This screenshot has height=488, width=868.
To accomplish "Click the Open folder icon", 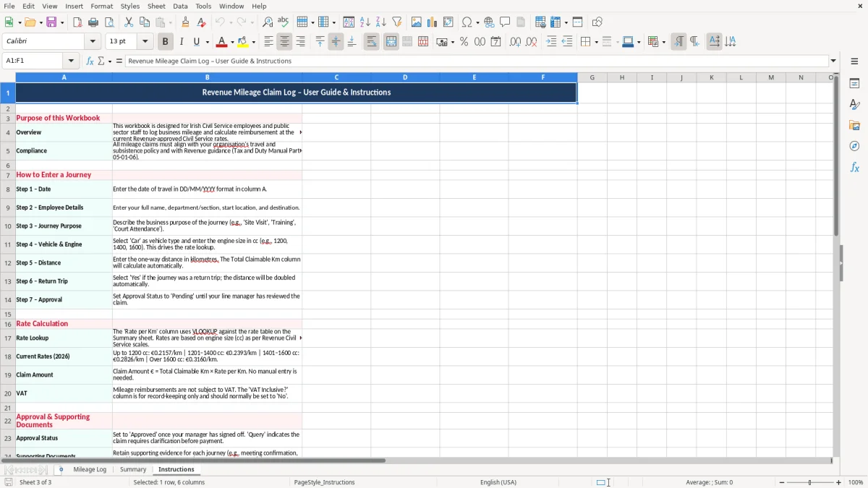I will [29, 22].
